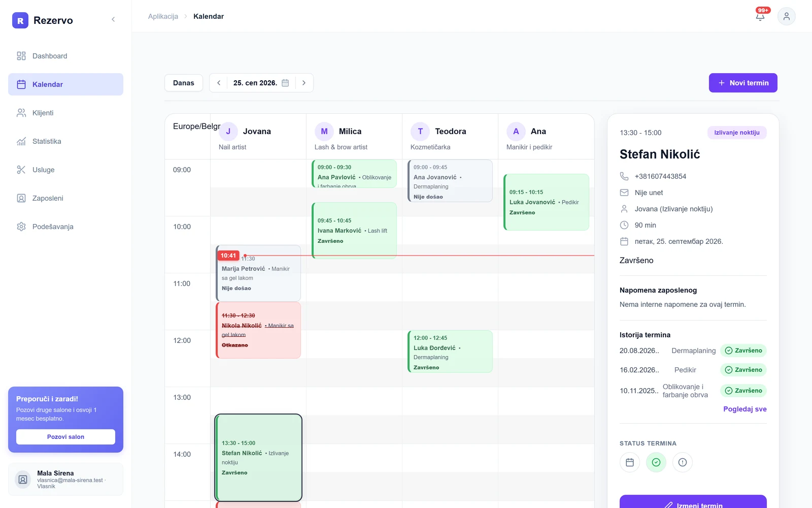This screenshot has width=812, height=508.
Task: Click the Zaposleni person-badge icon
Action: [x=21, y=198]
